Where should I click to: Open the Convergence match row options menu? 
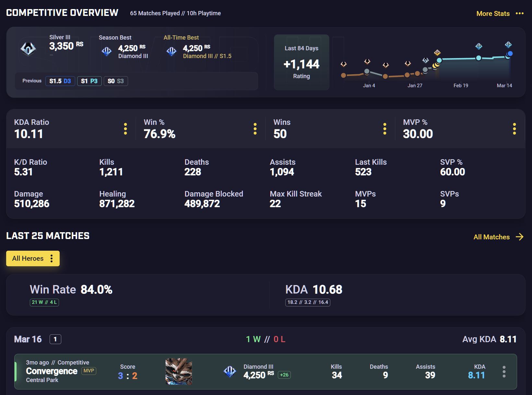point(504,372)
